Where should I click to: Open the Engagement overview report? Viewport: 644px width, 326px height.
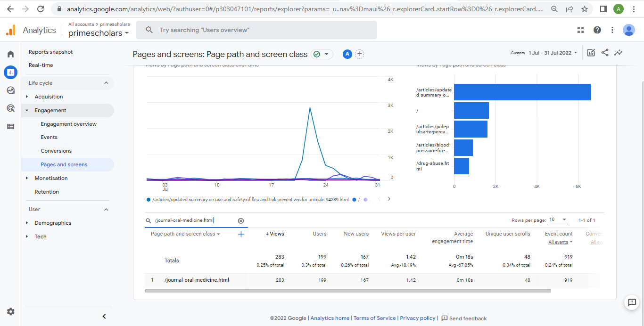tap(68, 124)
